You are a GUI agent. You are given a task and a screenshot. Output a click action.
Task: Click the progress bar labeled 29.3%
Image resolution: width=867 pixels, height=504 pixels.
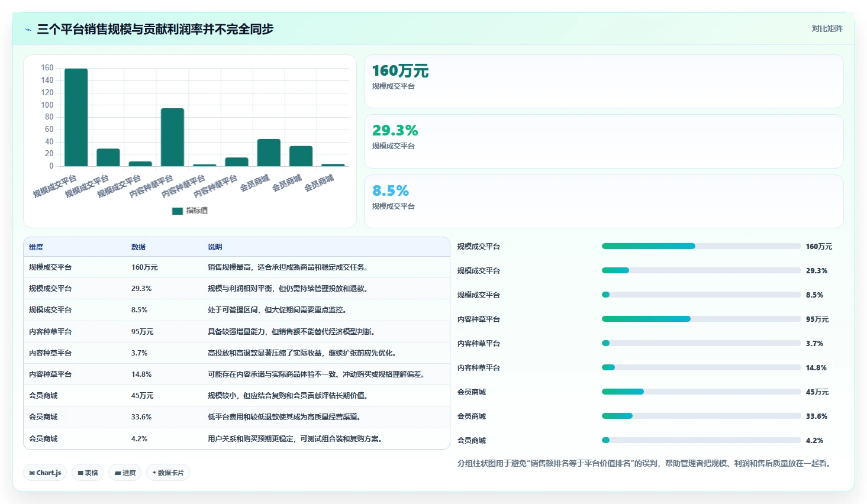701,270
